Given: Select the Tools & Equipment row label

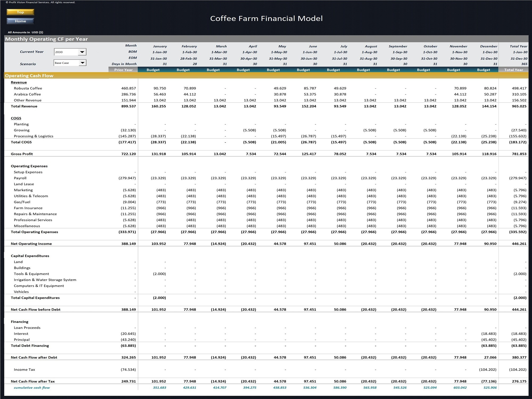Looking at the screenshot, I should (x=31, y=274).
